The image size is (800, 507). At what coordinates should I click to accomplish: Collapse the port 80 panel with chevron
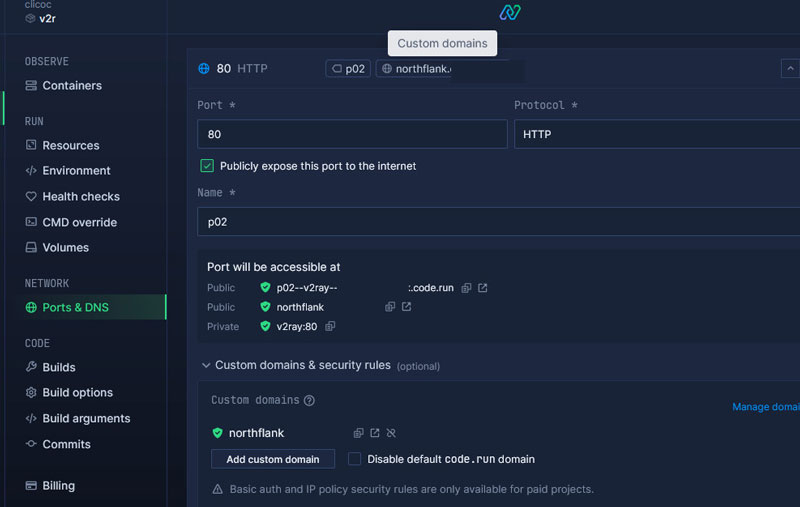[790, 68]
